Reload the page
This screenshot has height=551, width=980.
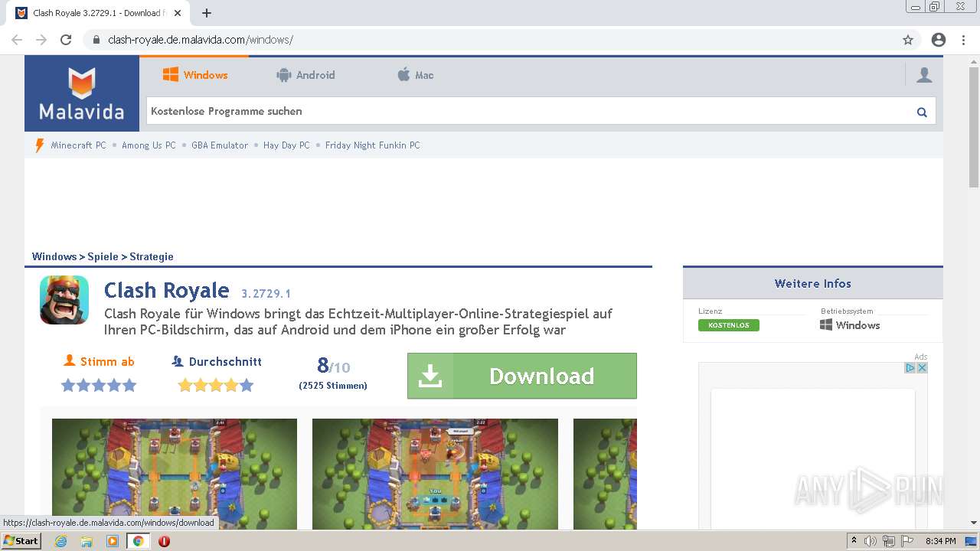pos(66,40)
